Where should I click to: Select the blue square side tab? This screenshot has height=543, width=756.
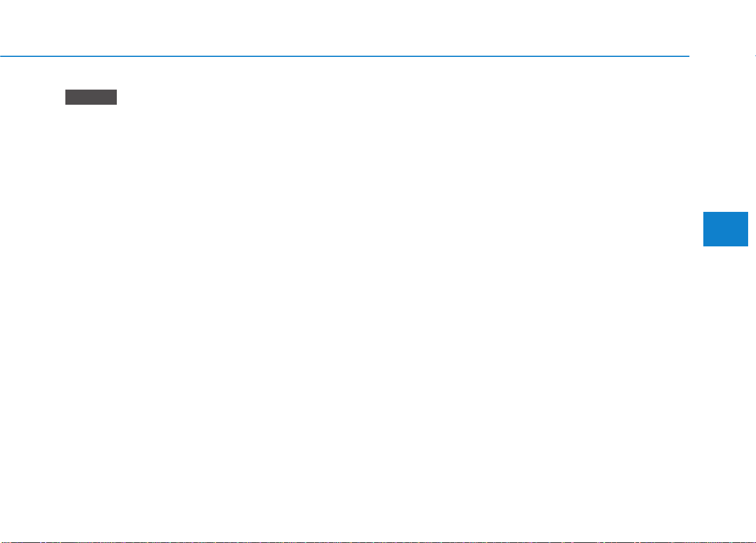click(726, 229)
